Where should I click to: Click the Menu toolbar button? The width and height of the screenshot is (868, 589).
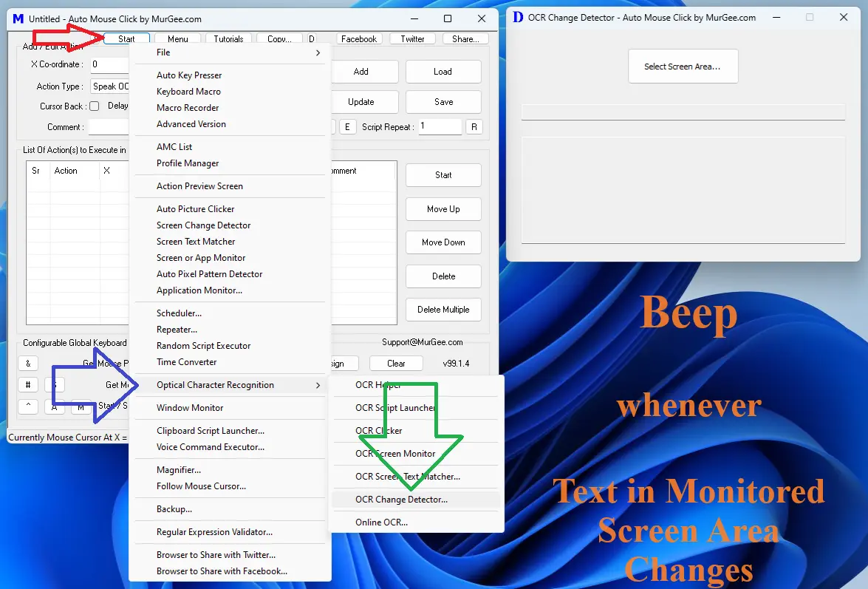[x=178, y=38]
